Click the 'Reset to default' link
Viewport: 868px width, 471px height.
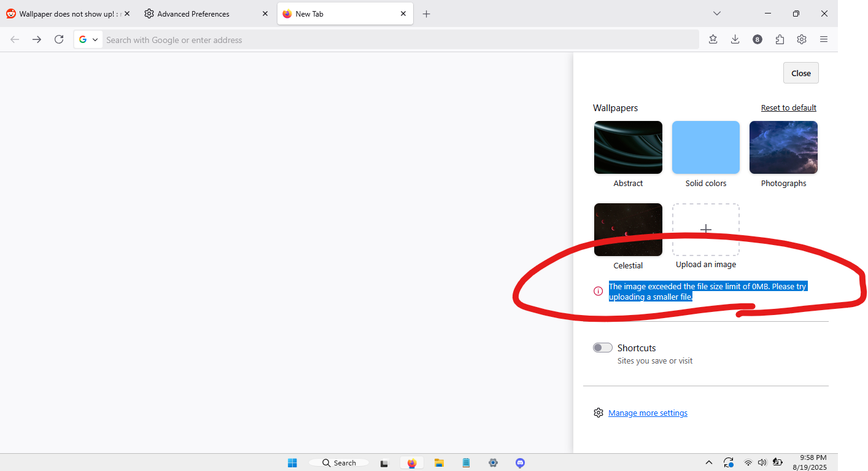point(788,107)
